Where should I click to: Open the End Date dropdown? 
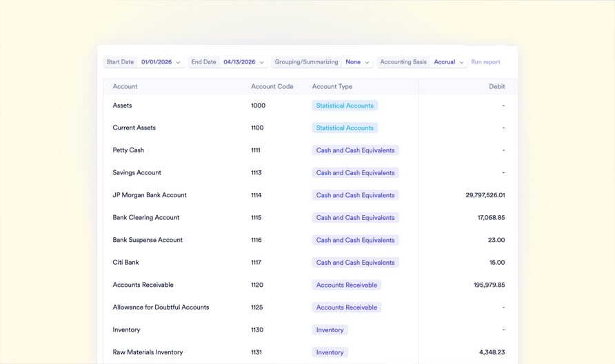coord(228,62)
